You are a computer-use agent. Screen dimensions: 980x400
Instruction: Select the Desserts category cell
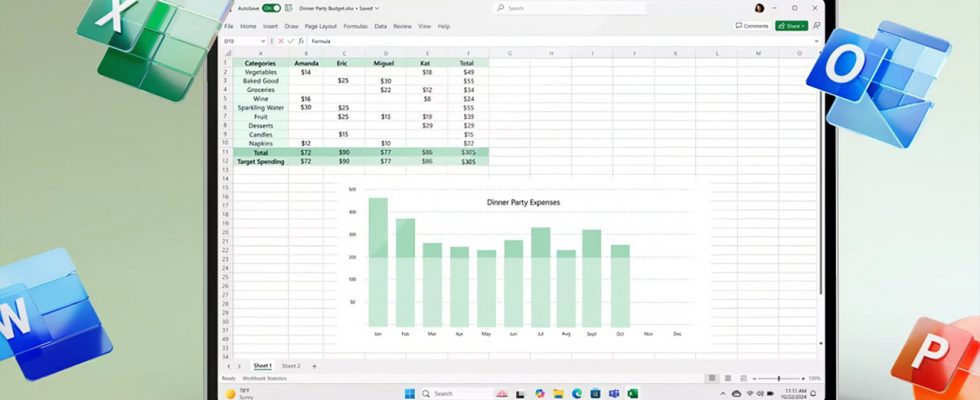(x=260, y=126)
